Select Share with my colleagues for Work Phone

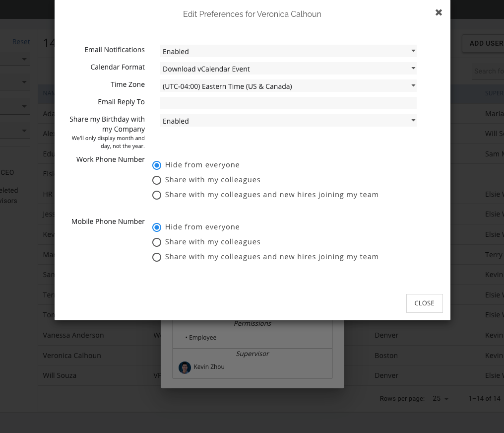tap(157, 180)
